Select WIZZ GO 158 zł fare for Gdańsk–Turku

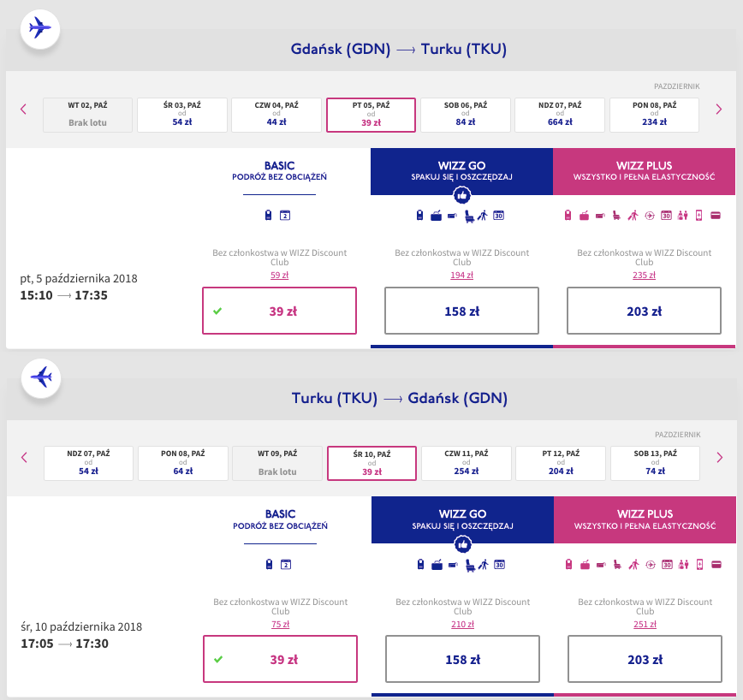[462, 311]
